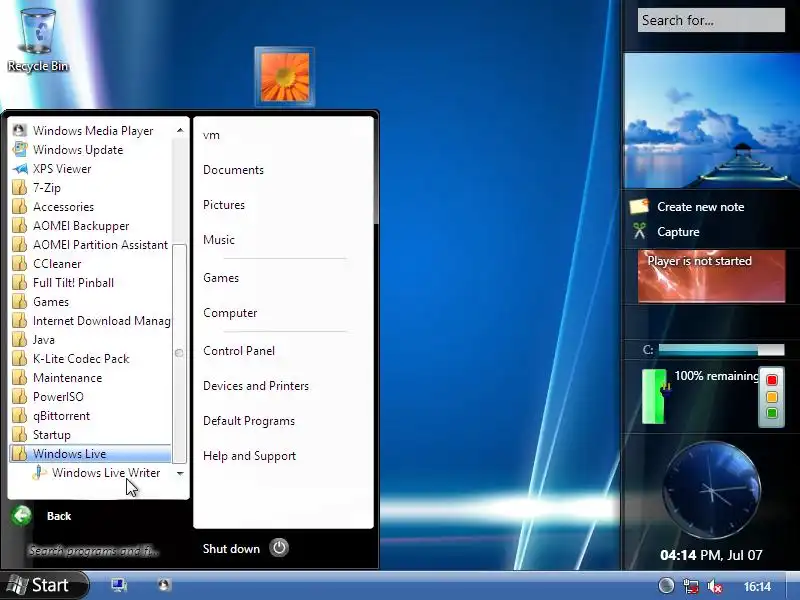Screen dimensions: 800x600
Task: Open Default Programs
Action: coord(249,421)
